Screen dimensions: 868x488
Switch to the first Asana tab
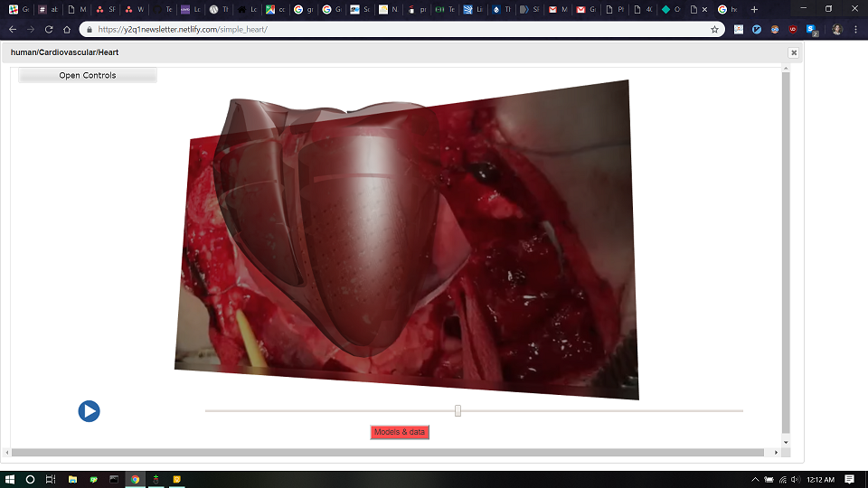coord(105,9)
